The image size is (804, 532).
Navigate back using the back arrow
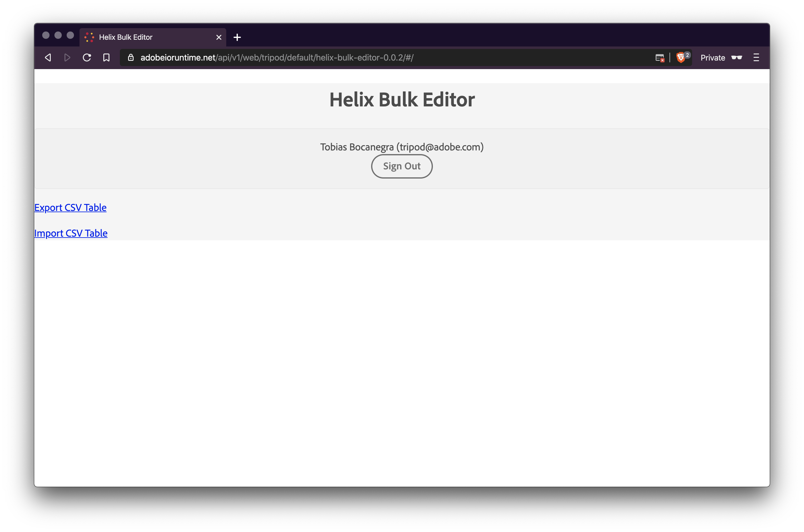pyautogui.click(x=48, y=57)
